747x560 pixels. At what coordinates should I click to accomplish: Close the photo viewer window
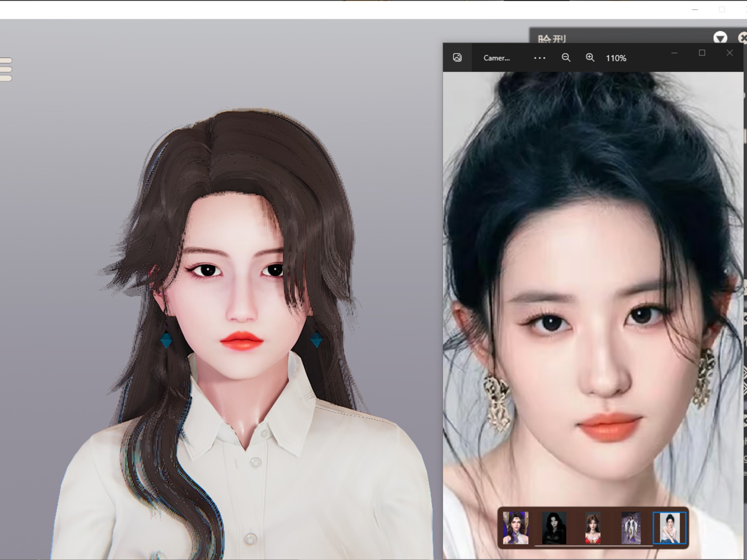pos(729,53)
